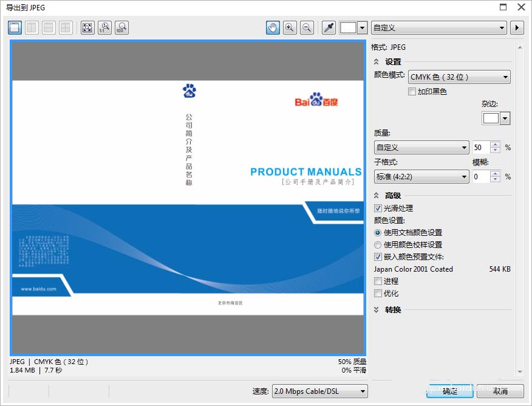532x406 pixels.
Task: Open the 质量 自定义 dropdown
Action: 421,148
